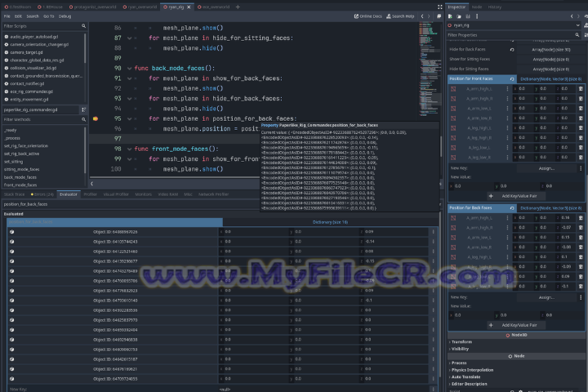This screenshot has height=392, width=588.
Task: Delete A_arm_high_L entry in Position for Back Faces
Action: click(x=581, y=218)
